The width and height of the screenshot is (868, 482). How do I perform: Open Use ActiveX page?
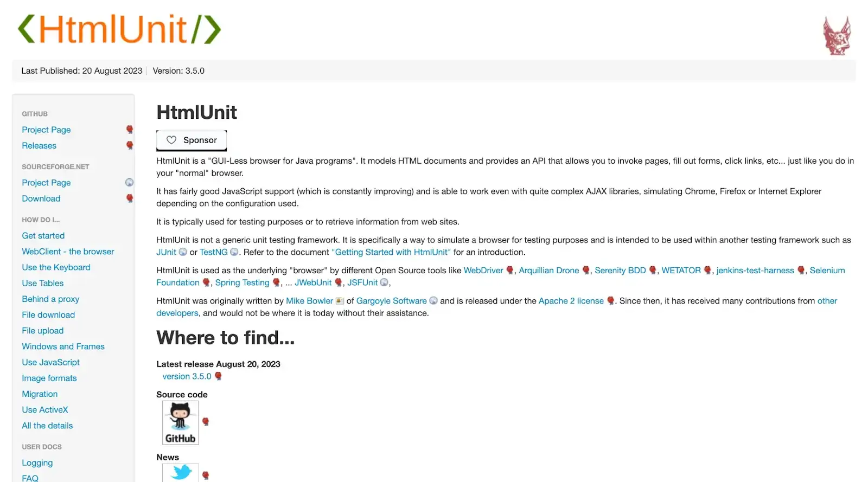coord(45,410)
